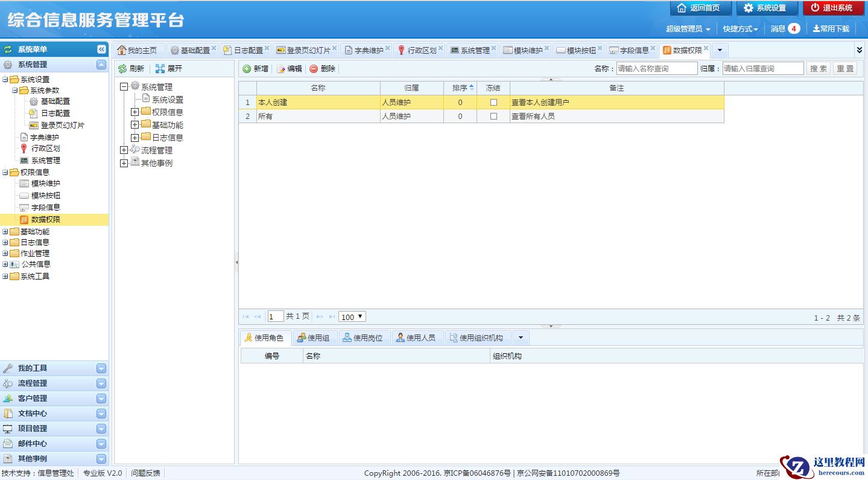Click the 名称 search input field
Screen dimensions: 868x480
click(656, 69)
